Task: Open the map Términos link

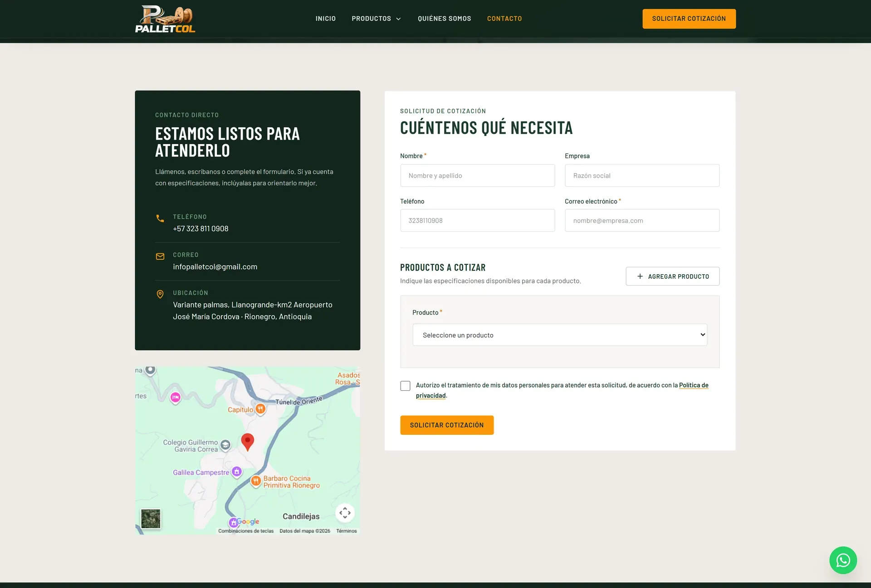Action: [x=347, y=531]
